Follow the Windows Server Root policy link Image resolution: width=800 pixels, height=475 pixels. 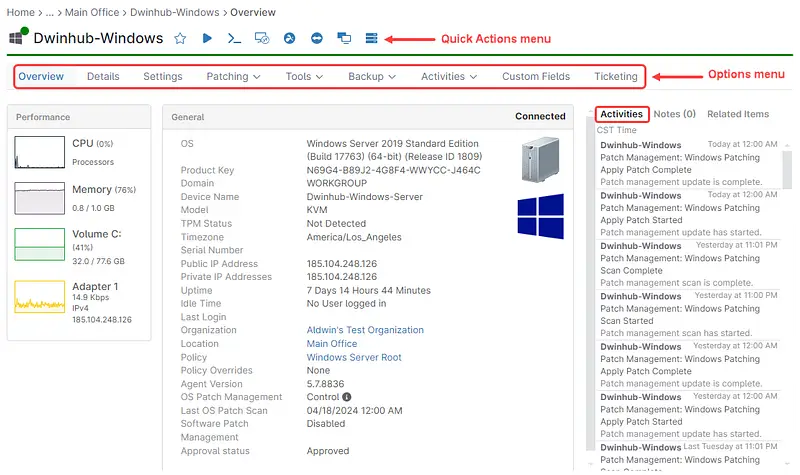354,357
